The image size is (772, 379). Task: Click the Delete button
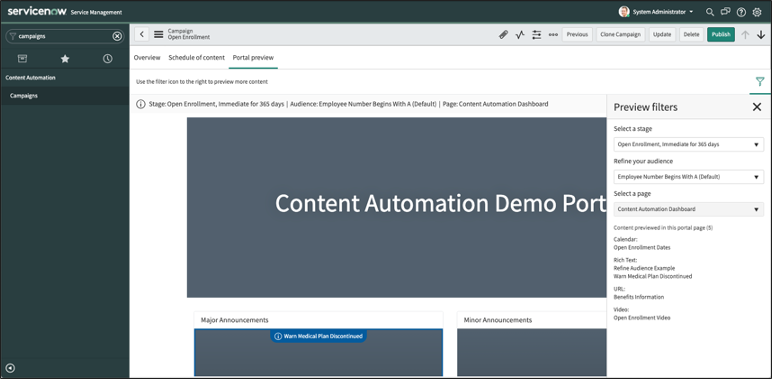point(691,34)
